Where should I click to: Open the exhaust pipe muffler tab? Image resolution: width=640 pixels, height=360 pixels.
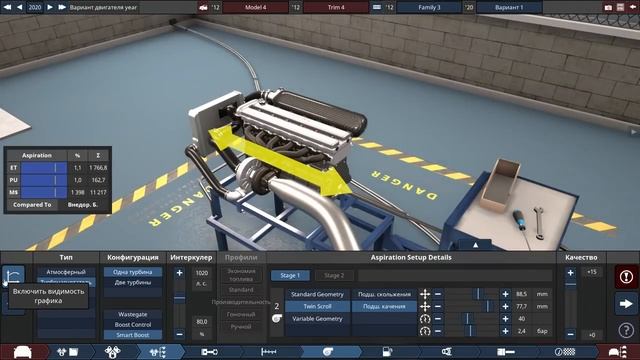click(x=506, y=352)
